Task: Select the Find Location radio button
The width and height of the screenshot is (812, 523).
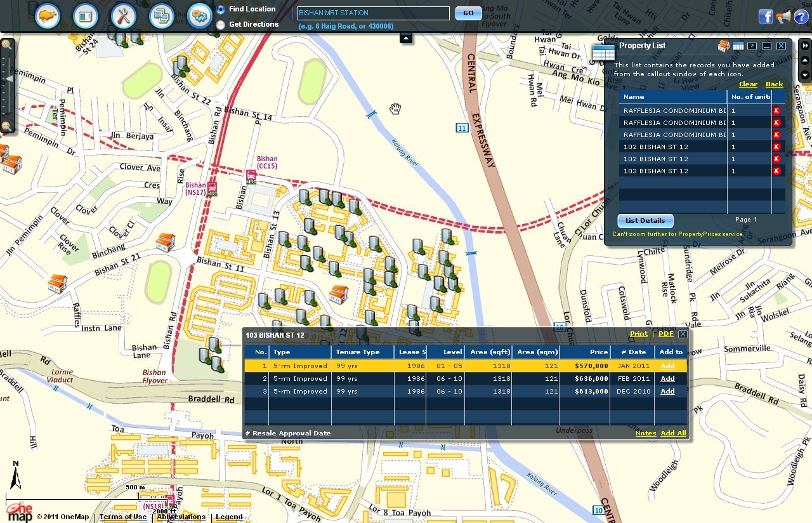Action: 220,10
